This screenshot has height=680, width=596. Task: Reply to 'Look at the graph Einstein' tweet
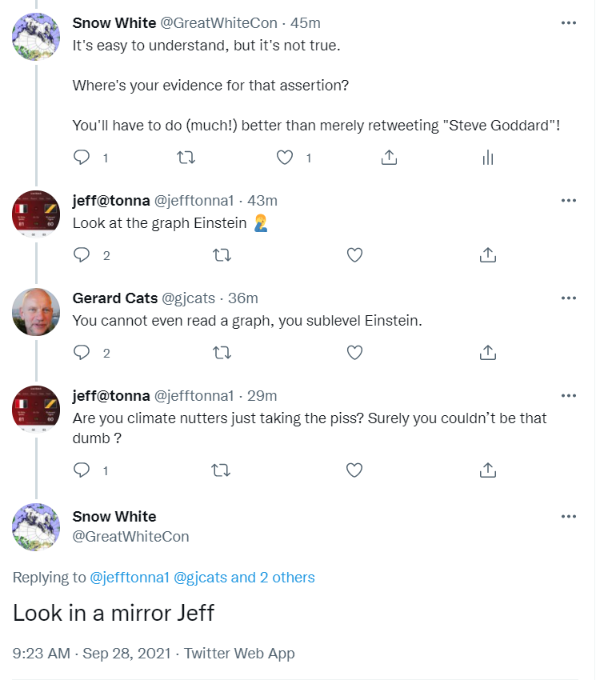click(x=82, y=255)
